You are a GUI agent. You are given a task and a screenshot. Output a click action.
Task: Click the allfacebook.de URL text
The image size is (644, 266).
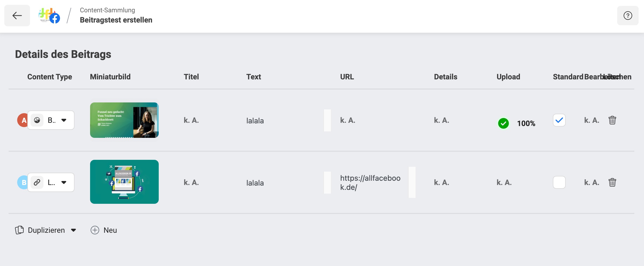click(x=370, y=182)
